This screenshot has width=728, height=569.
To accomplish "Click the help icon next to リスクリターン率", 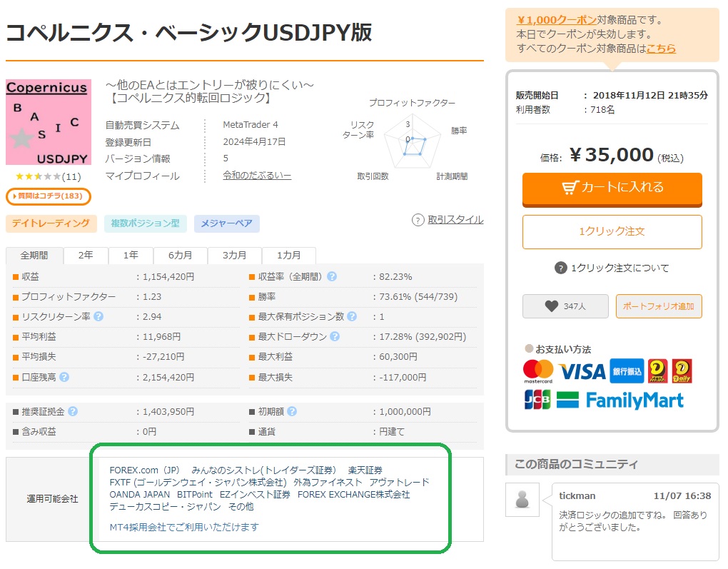I will (98, 316).
